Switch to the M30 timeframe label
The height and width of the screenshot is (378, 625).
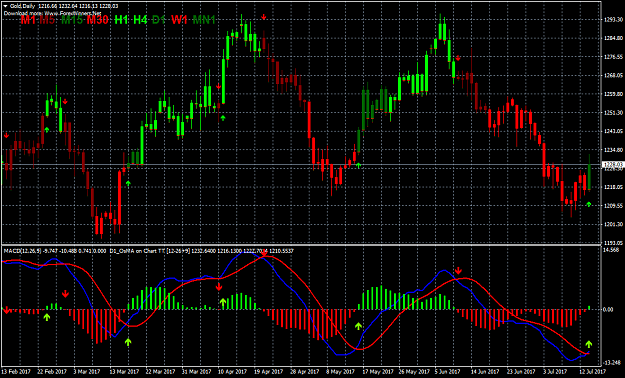click(x=98, y=20)
